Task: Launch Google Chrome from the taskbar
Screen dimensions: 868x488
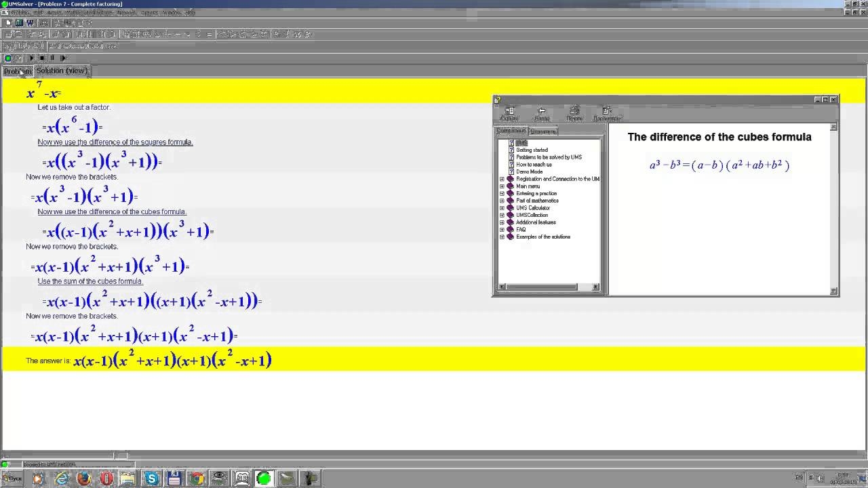Action: pos(196,479)
